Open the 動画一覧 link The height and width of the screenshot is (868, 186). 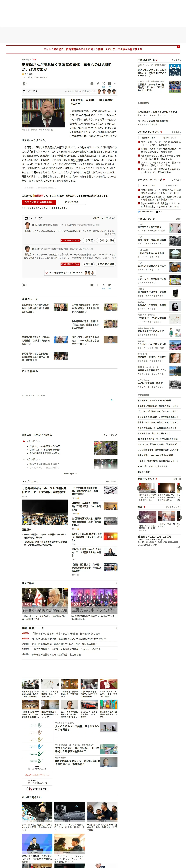[x=177, y=479]
